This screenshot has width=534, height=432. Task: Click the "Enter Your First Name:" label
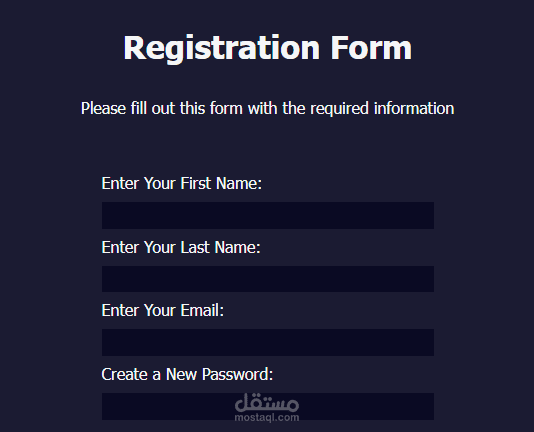(182, 183)
